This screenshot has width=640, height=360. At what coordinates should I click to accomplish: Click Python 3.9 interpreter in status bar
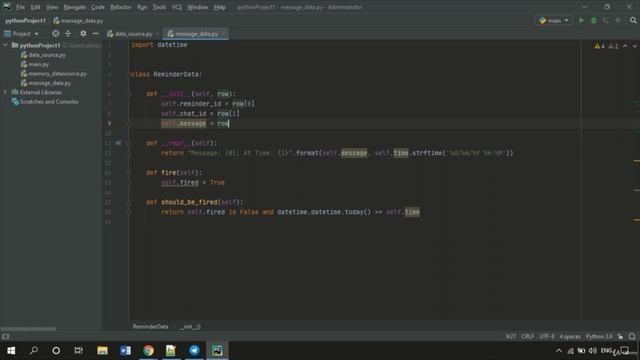click(599, 336)
